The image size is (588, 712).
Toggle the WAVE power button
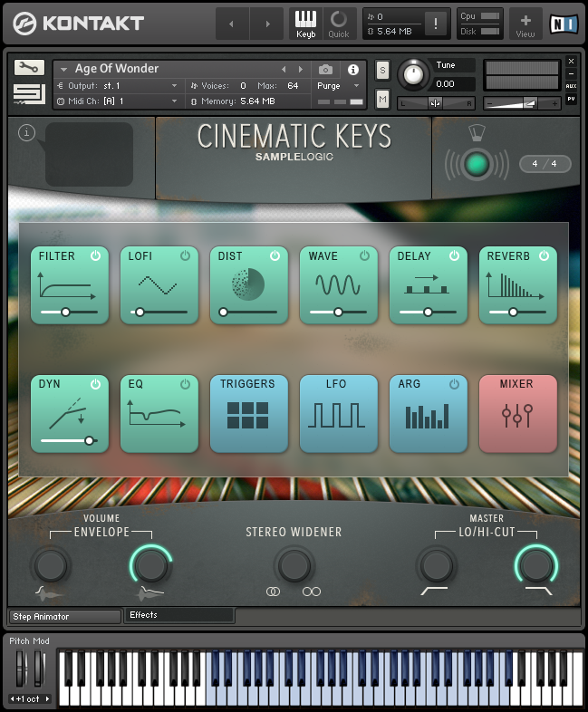364,255
